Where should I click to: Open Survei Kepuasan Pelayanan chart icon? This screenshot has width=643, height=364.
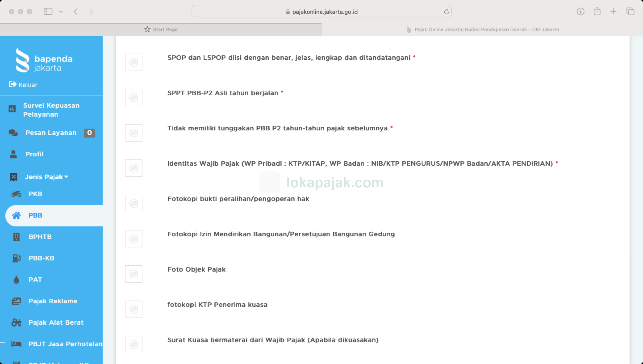click(12, 109)
